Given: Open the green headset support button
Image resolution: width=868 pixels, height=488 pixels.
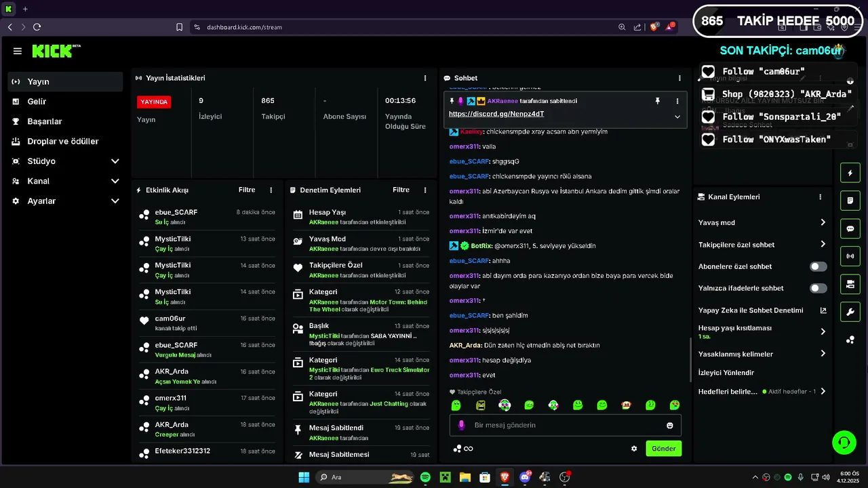Looking at the screenshot, I should [x=844, y=443].
